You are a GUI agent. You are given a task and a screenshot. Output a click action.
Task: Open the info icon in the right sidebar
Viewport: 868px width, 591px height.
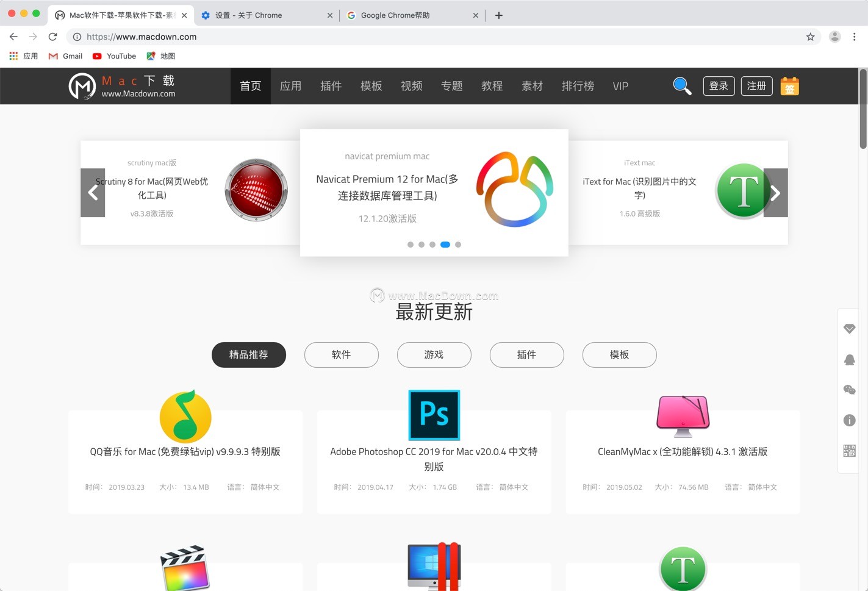coord(849,420)
